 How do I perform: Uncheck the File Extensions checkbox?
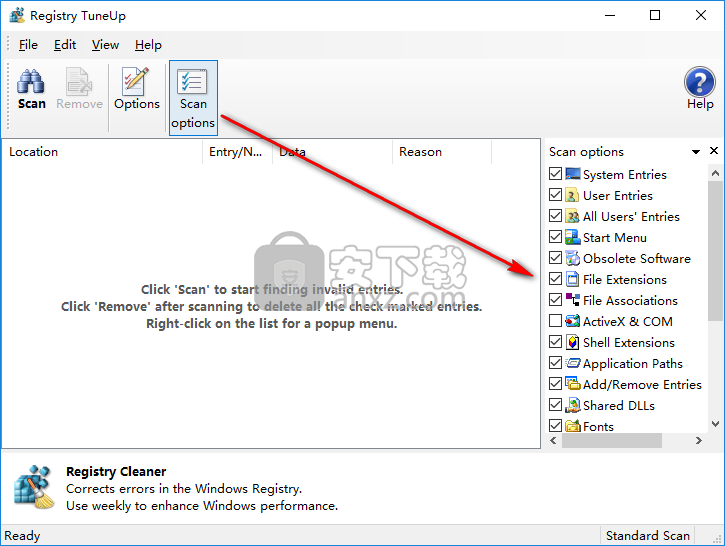pos(555,279)
